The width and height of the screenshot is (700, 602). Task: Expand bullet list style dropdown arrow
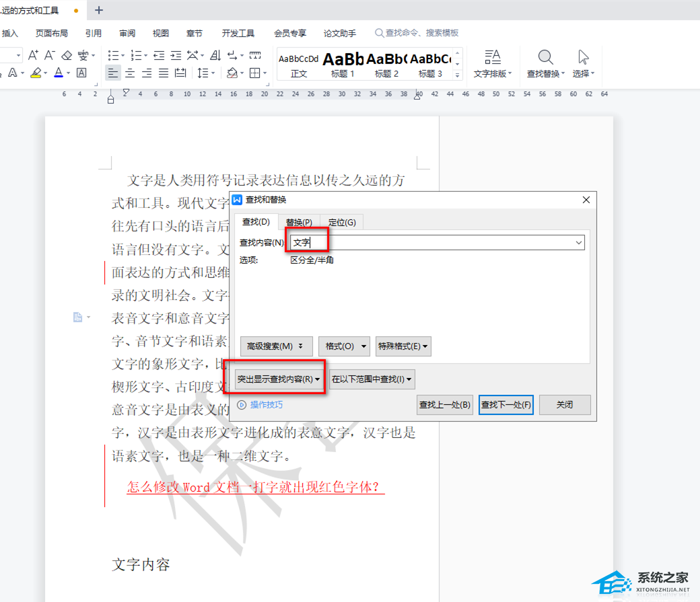[123, 56]
